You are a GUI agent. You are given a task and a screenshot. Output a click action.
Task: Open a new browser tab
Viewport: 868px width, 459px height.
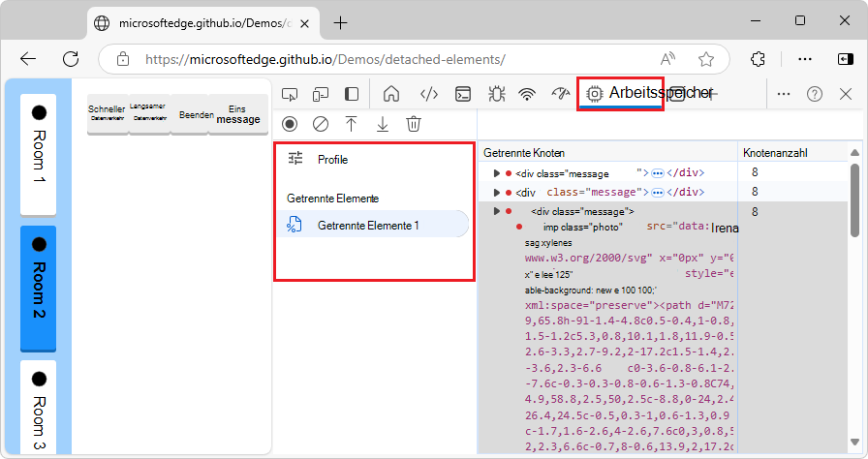coord(340,23)
